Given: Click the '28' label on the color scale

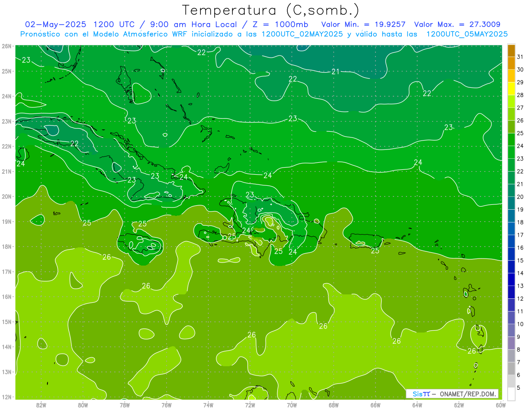Looking at the screenshot, I should point(520,95).
